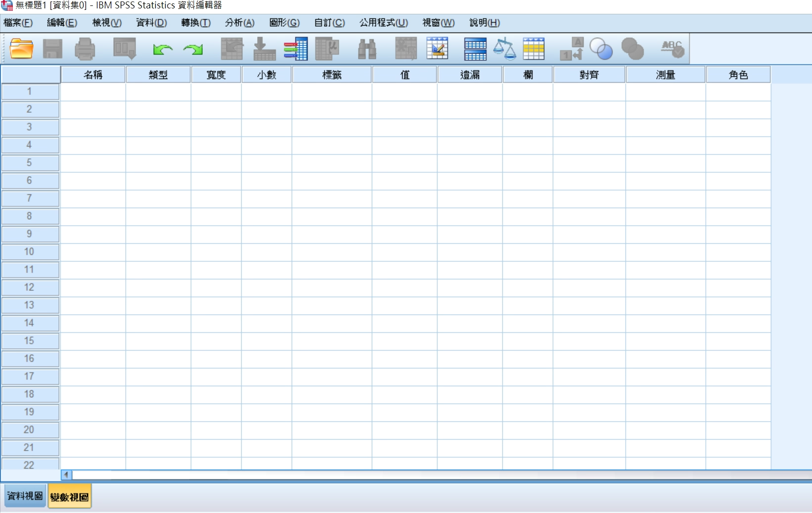Select the 變數視圖 tab
This screenshot has width=812, height=513.
(x=70, y=497)
